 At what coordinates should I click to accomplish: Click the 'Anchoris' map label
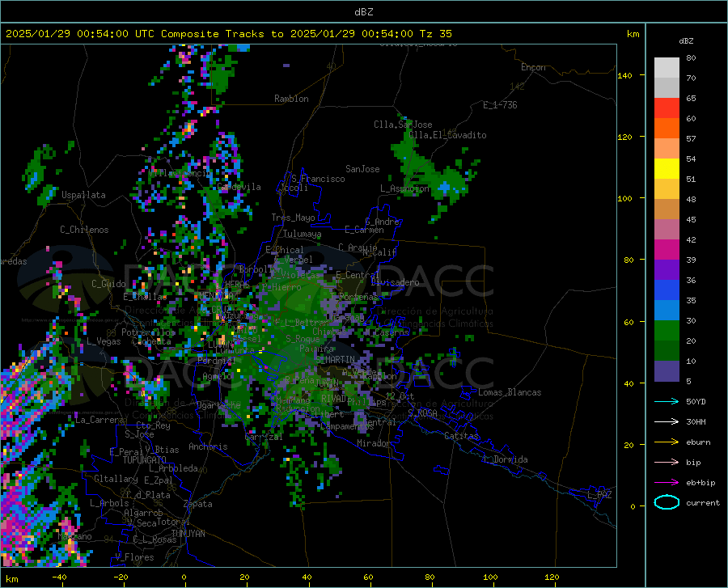click(208, 446)
